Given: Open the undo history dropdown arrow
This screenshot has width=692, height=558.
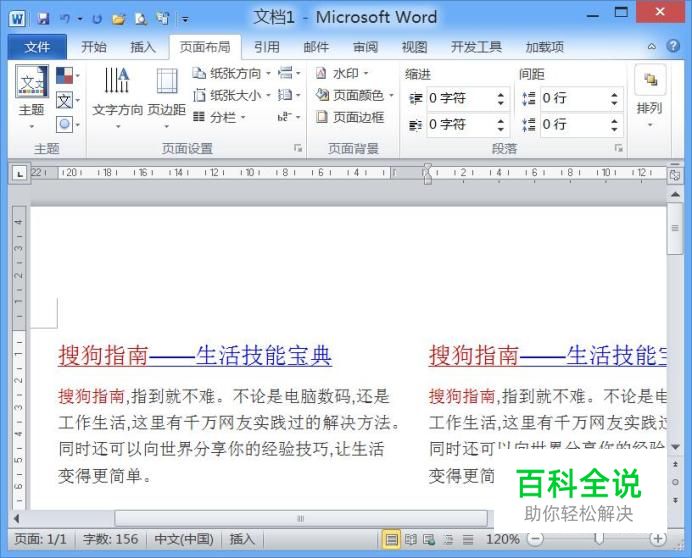Looking at the screenshot, I should coord(80,19).
